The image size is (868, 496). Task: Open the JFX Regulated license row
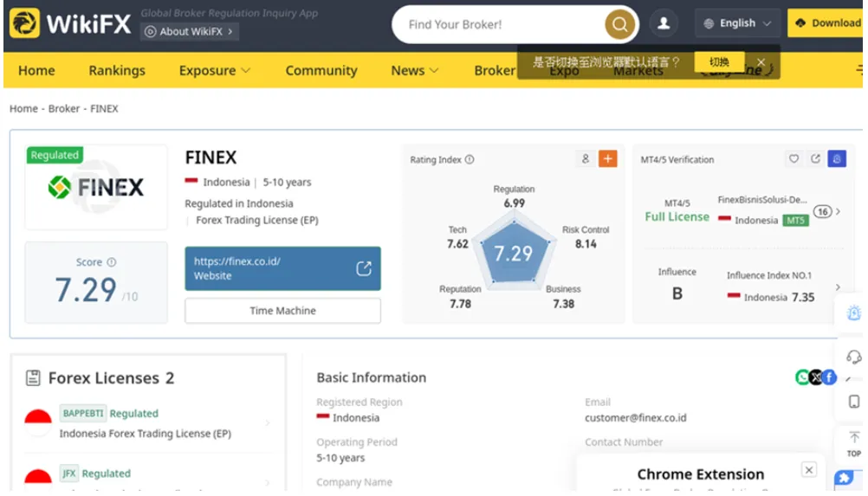pyautogui.click(x=148, y=477)
